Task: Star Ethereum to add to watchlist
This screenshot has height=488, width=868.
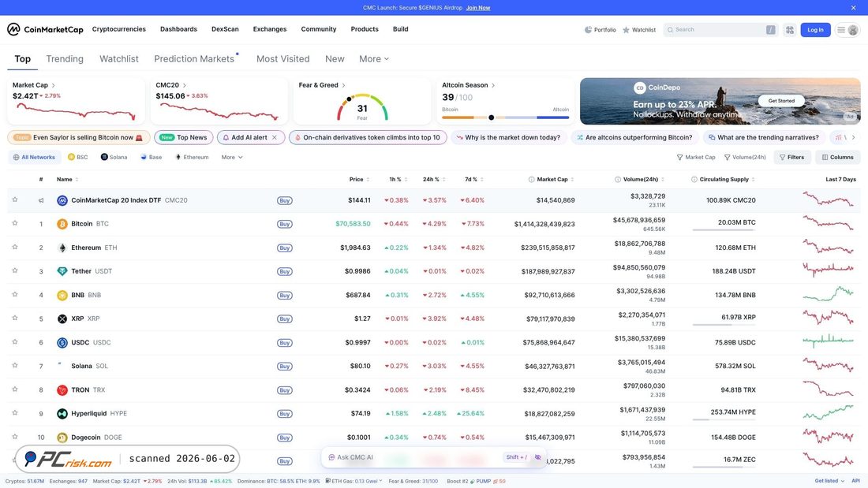Action: [x=15, y=248]
